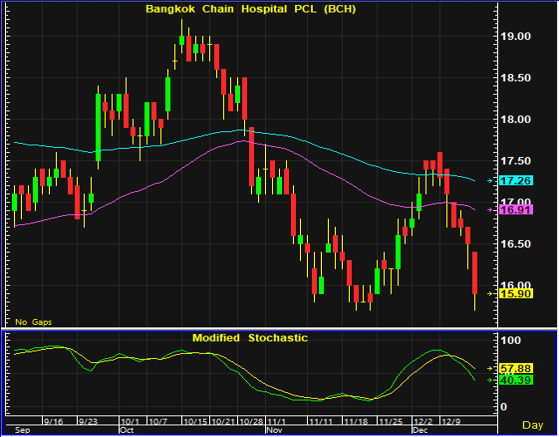Select the 10/15 date marker on timeline
This screenshot has width=559, height=437.
click(195, 422)
